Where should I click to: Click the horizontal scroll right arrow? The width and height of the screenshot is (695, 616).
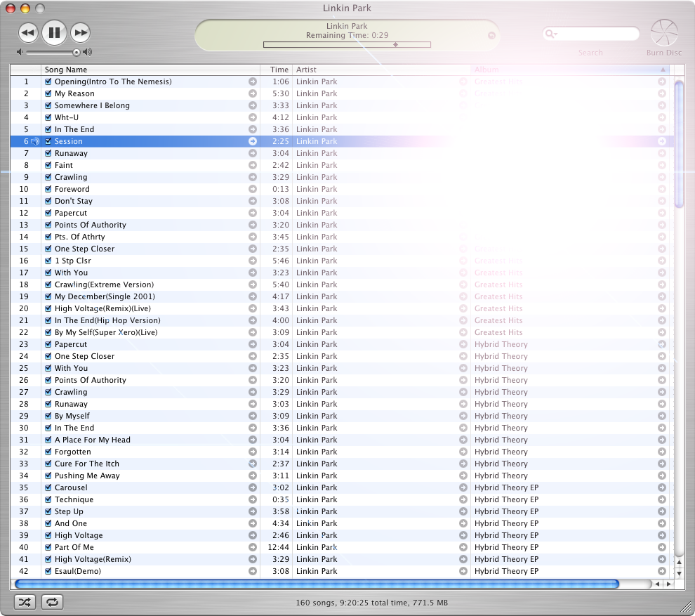pyautogui.click(x=668, y=584)
